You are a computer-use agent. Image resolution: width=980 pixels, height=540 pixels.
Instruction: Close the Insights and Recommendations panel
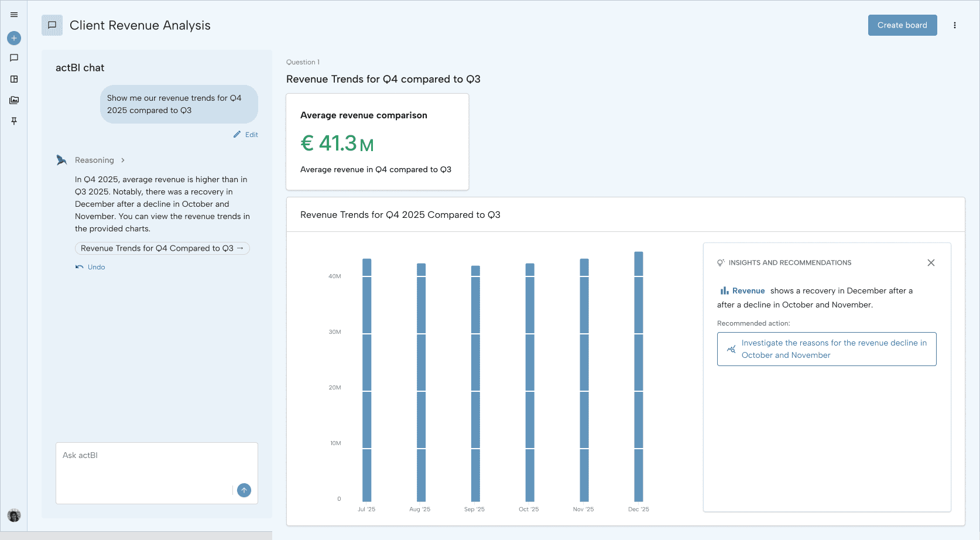(931, 263)
